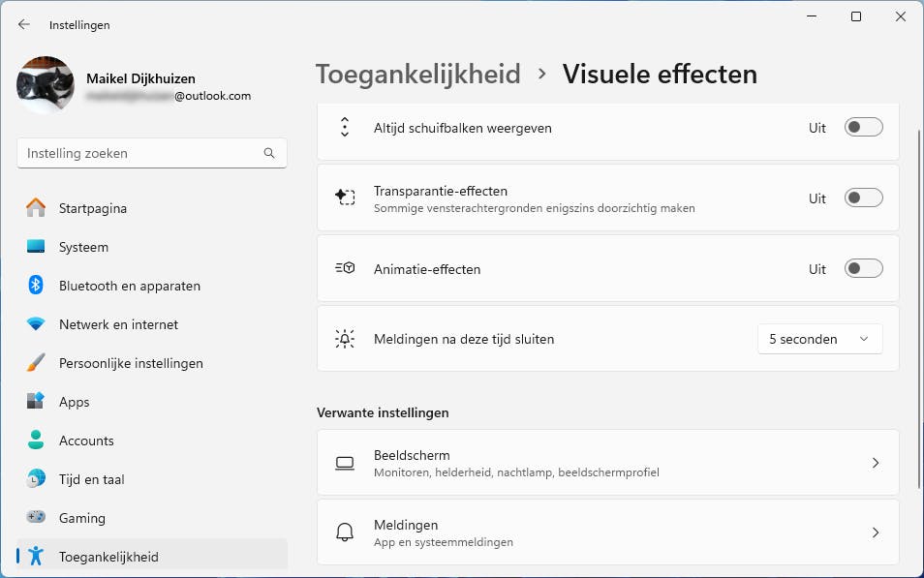Open Bluetooth en apparaten settings

[130, 286]
